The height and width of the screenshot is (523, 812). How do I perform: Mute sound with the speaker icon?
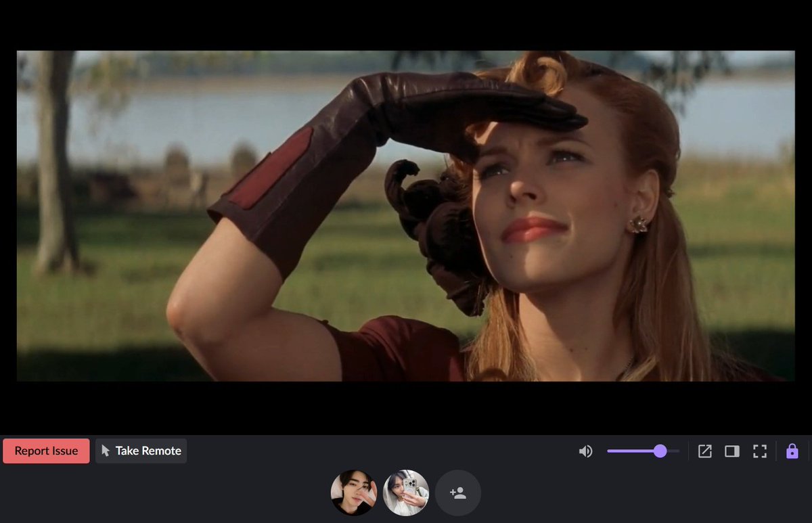(x=585, y=451)
